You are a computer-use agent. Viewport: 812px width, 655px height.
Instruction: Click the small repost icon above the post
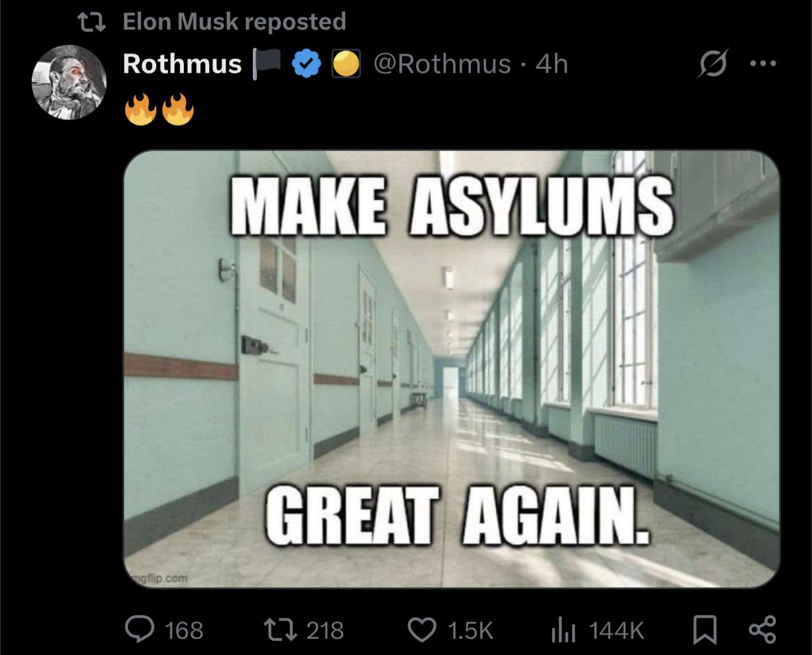tap(91, 22)
